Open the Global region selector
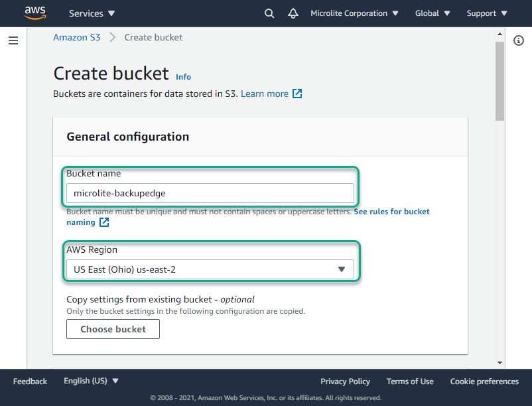Image resolution: width=532 pixels, height=406 pixels. click(x=432, y=13)
